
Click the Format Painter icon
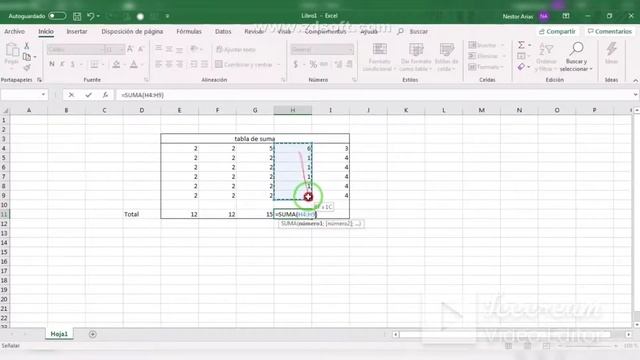click(x=27, y=67)
